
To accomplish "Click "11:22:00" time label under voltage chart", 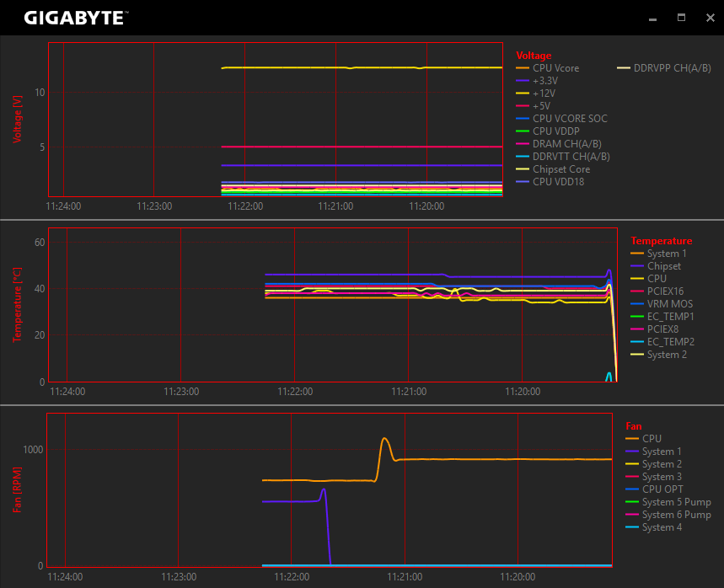I will (245, 206).
